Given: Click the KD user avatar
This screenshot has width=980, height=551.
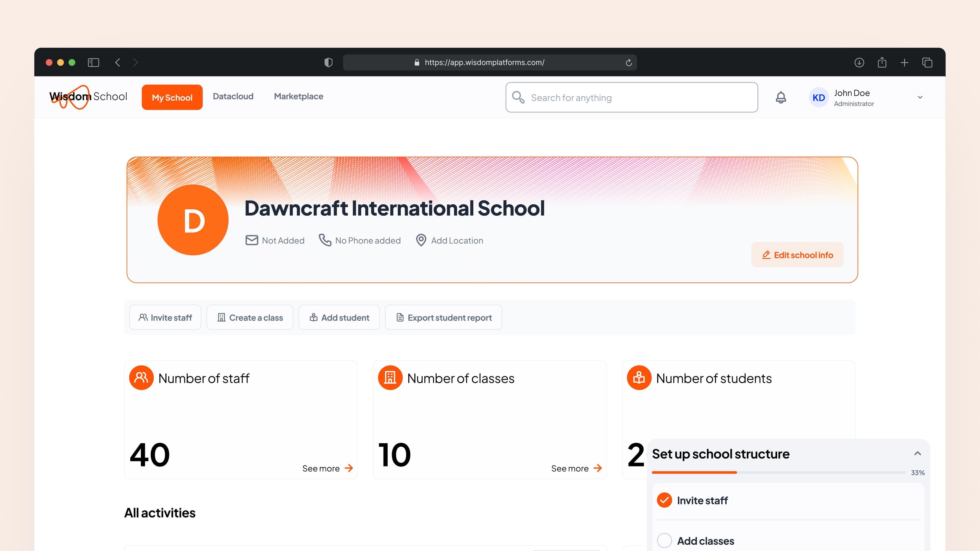Looking at the screenshot, I should (x=819, y=97).
